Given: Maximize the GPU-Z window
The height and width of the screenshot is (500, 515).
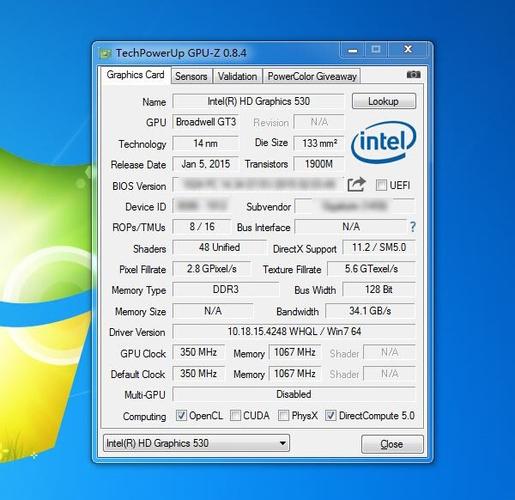Looking at the screenshot, I should coord(376,50).
